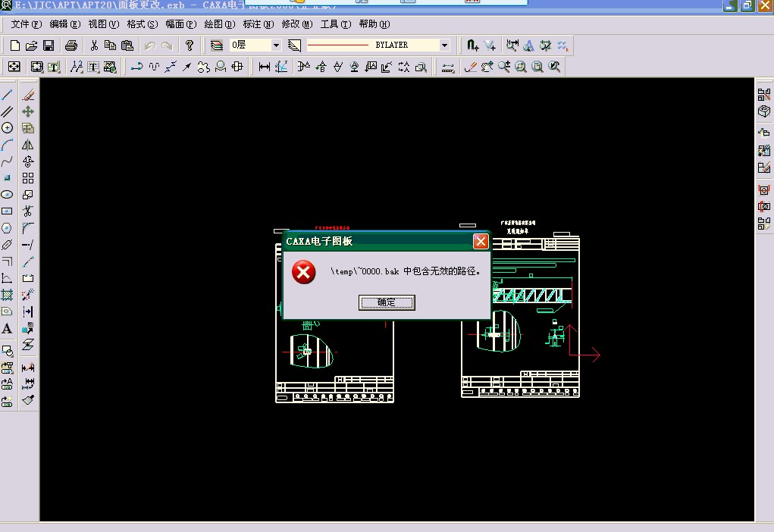
Task: Click the BYLAYER red line color preview
Action: pos(337,45)
